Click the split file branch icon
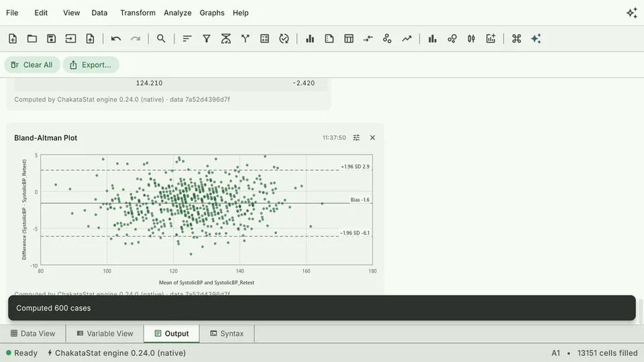 pos(246,39)
